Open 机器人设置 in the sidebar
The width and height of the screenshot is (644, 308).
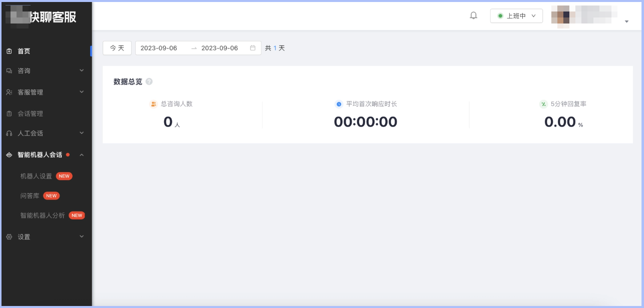[36, 176]
